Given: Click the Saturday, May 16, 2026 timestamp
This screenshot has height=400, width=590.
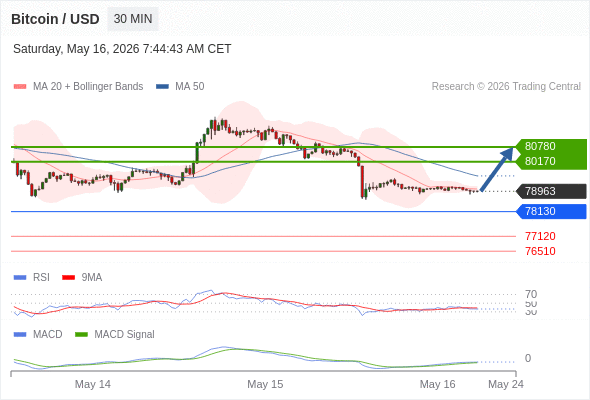Looking at the screenshot, I should point(122,49).
